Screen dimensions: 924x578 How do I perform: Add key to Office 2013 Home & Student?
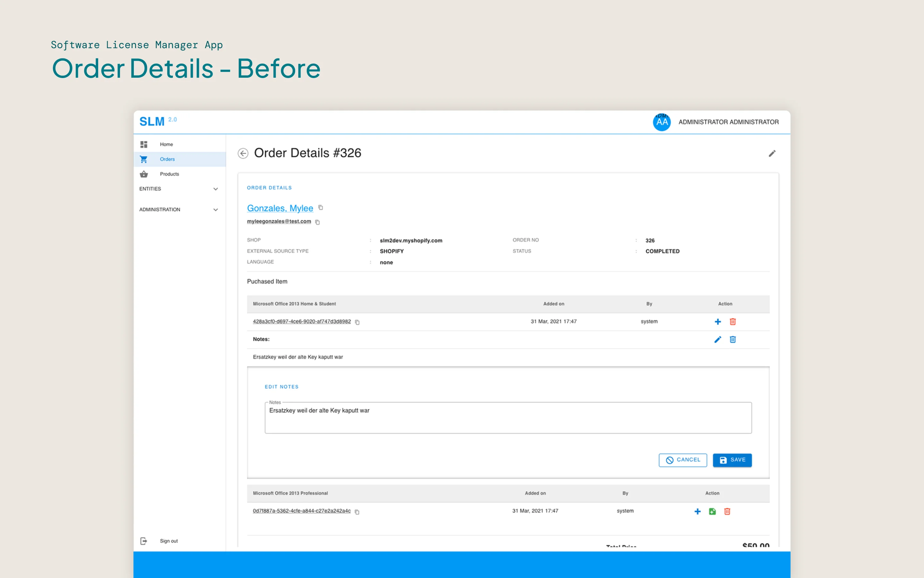(x=718, y=321)
